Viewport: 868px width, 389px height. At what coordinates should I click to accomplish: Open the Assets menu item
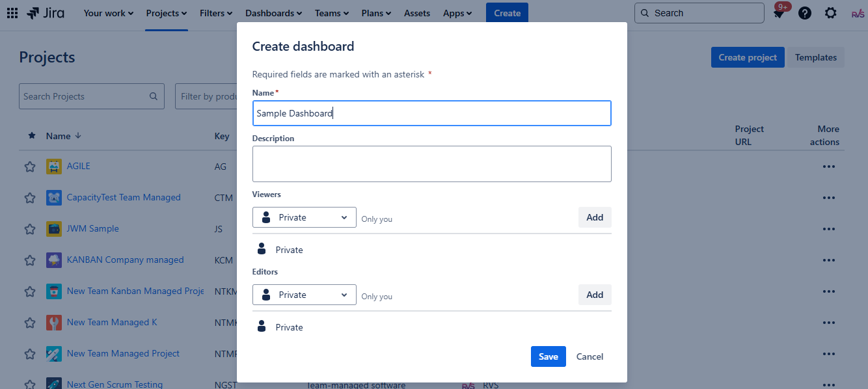pyautogui.click(x=416, y=13)
